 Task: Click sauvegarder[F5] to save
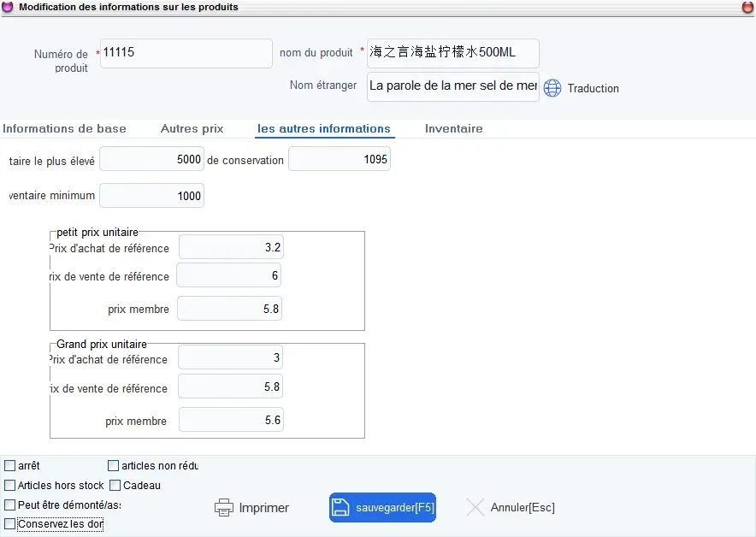pyautogui.click(x=383, y=507)
